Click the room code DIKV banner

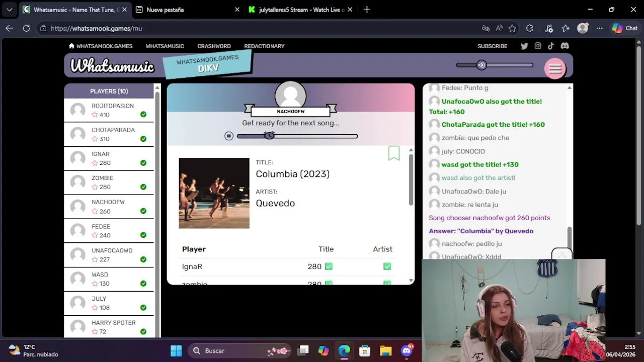pos(208,64)
